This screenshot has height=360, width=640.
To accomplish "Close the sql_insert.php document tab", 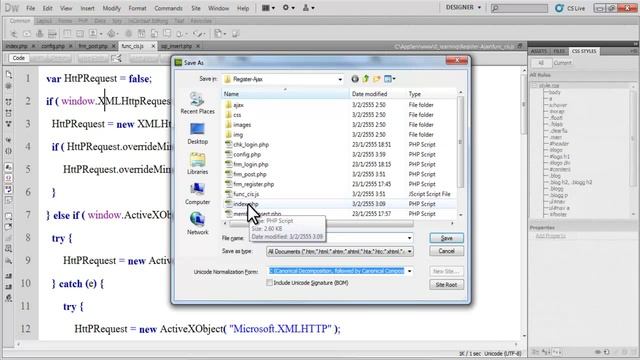I will (198, 46).
